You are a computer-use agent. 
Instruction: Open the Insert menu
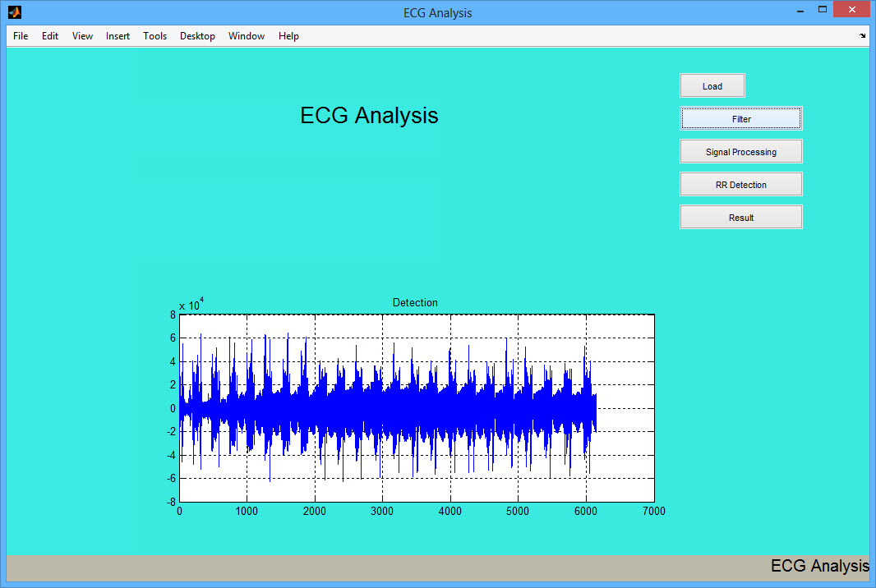point(118,36)
